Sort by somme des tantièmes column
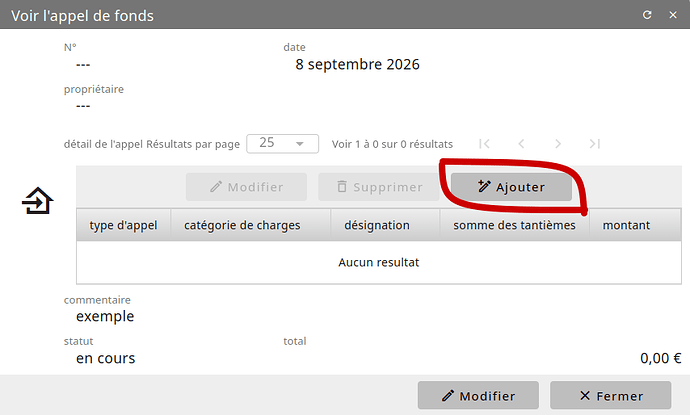This screenshot has height=415, width=690. (514, 225)
